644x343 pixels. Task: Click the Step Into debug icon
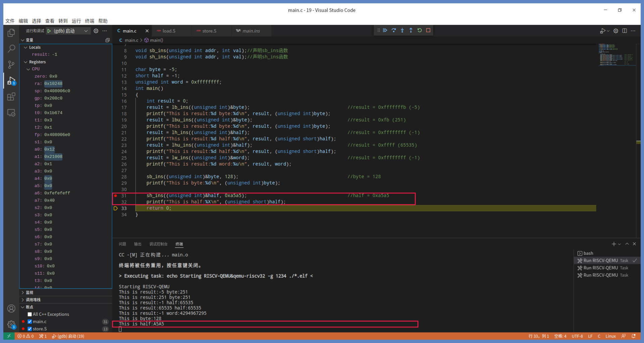tap(402, 31)
